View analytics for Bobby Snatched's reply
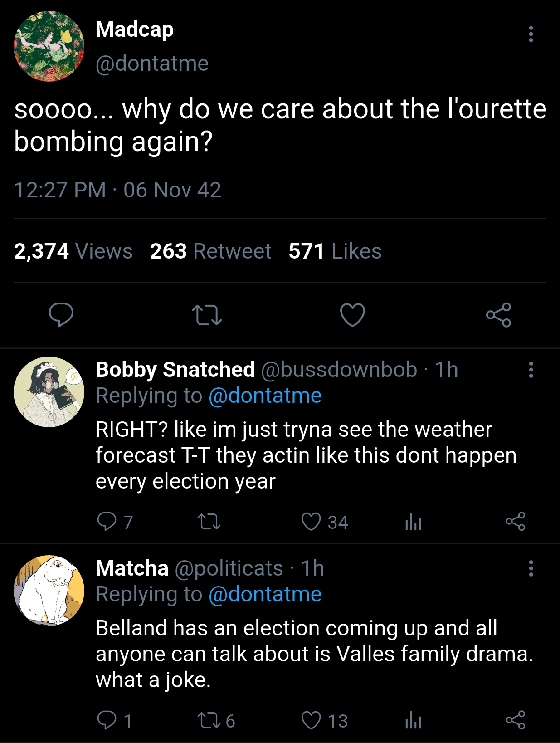 pyautogui.click(x=413, y=521)
